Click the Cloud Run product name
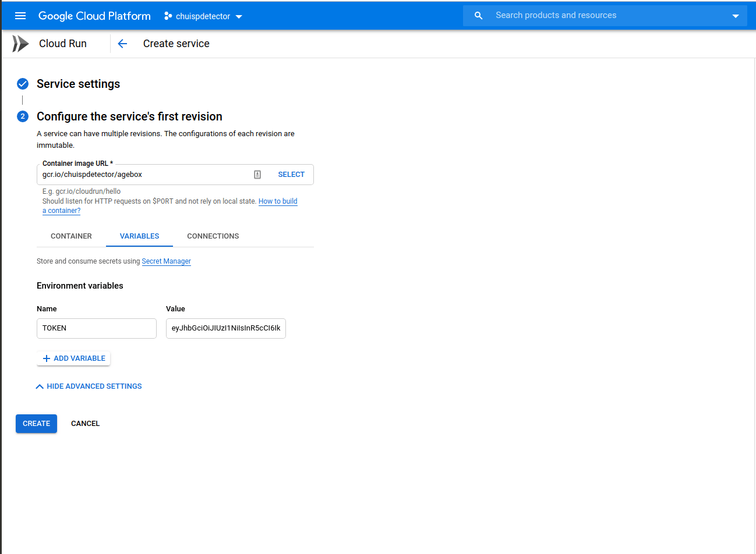 point(63,44)
